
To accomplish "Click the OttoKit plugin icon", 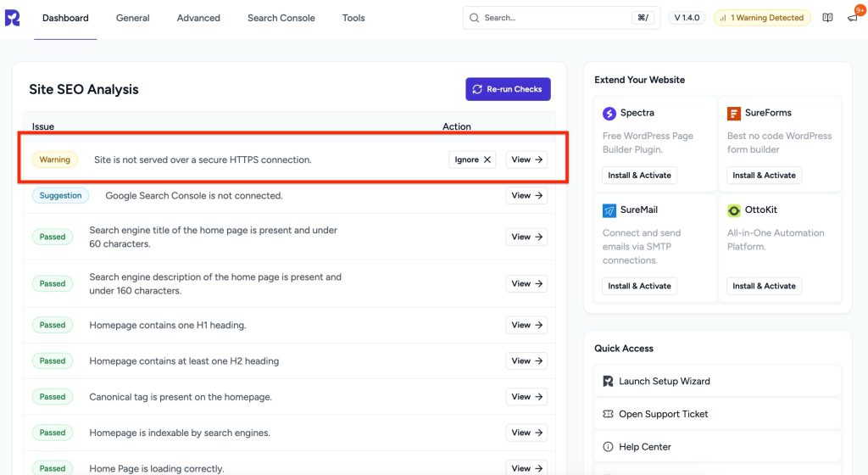I will [734, 210].
